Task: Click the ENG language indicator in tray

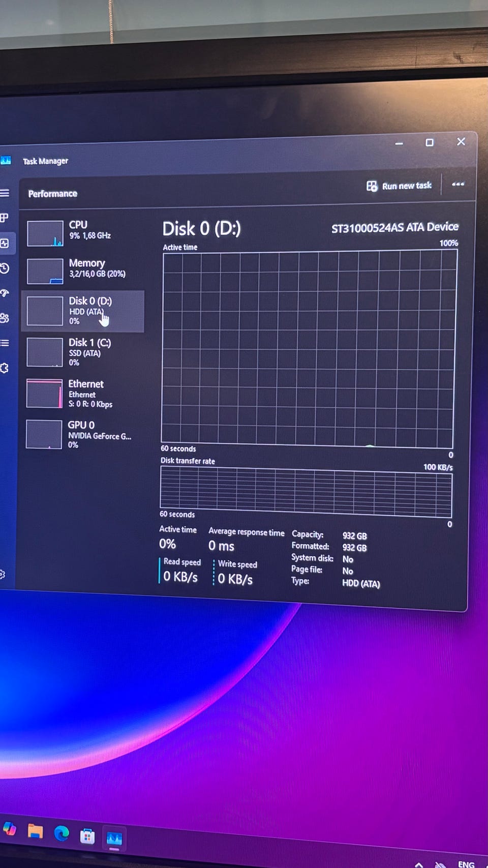Action: click(x=466, y=864)
